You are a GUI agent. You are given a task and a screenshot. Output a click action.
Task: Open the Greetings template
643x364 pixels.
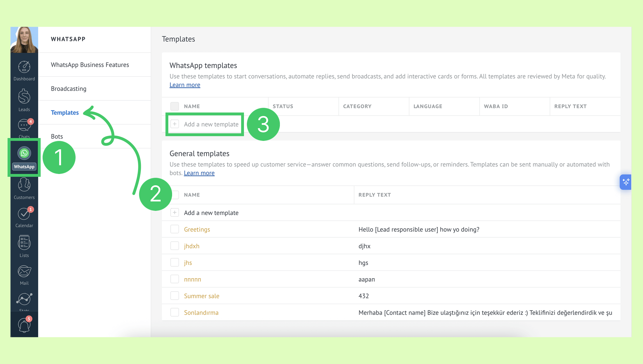point(197,230)
